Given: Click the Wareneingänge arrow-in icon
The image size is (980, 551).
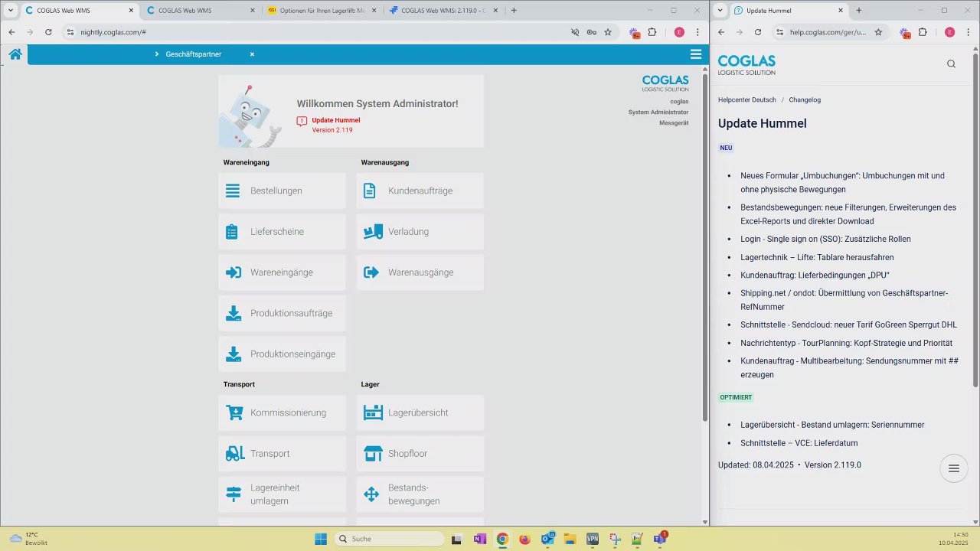Looking at the screenshot, I should (x=234, y=272).
